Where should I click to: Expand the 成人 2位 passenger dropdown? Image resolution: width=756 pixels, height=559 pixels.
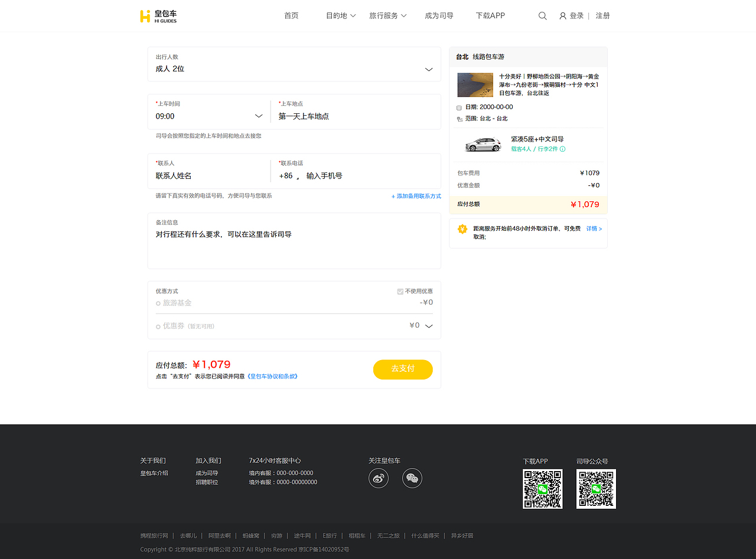pyautogui.click(x=428, y=68)
